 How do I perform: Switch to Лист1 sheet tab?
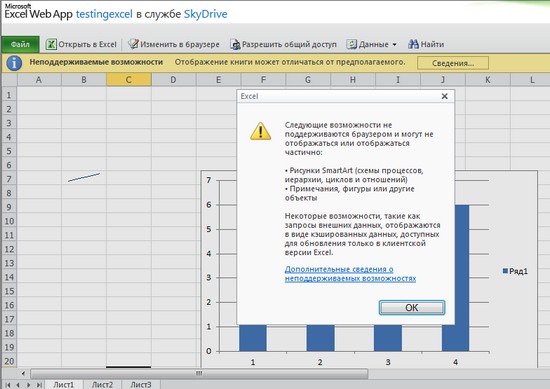coord(63,384)
